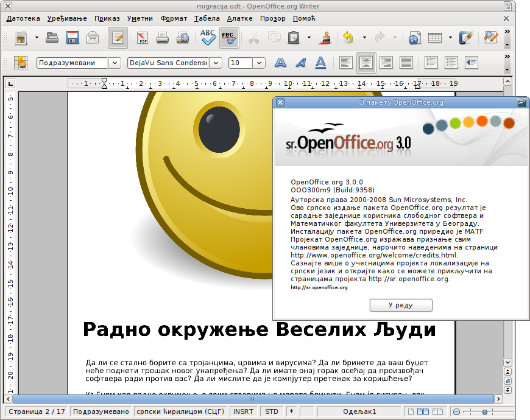Print the file directly with printer icon
The width and height of the screenshot is (530, 420).
[163, 38]
